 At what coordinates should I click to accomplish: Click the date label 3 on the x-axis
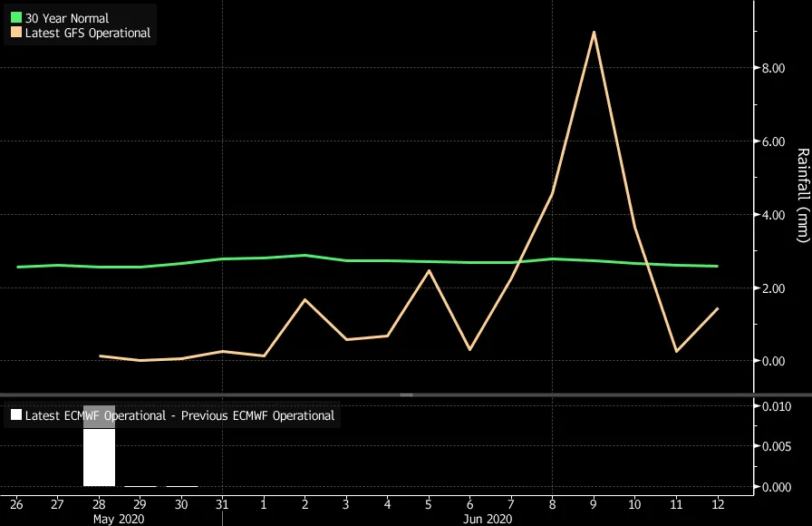[346, 504]
